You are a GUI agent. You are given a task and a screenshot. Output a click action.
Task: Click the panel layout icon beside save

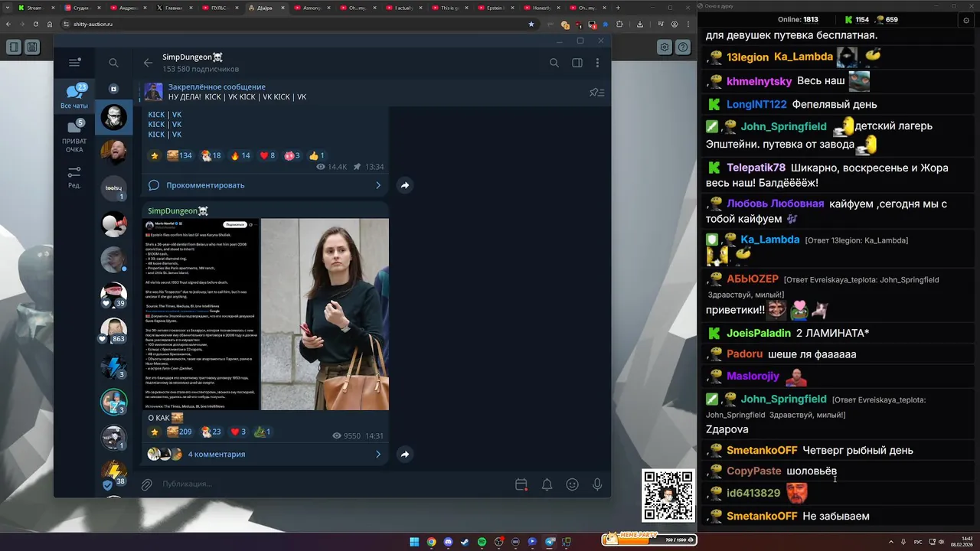coord(14,47)
